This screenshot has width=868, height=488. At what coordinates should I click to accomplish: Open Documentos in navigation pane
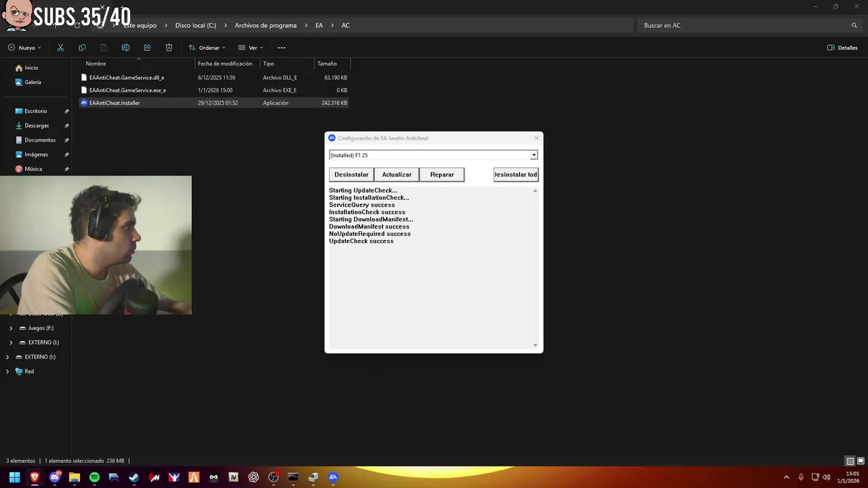pyautogui.click(x=40, y=140)
